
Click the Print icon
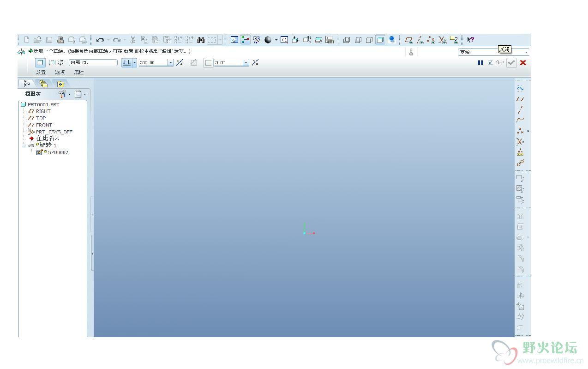coord(60,40)
